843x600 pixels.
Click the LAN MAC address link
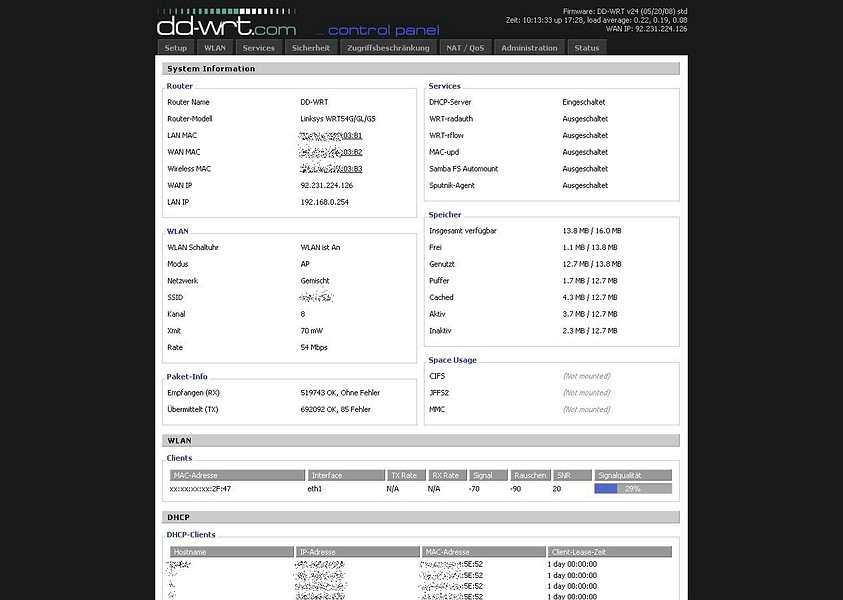[x=331, y=135]
